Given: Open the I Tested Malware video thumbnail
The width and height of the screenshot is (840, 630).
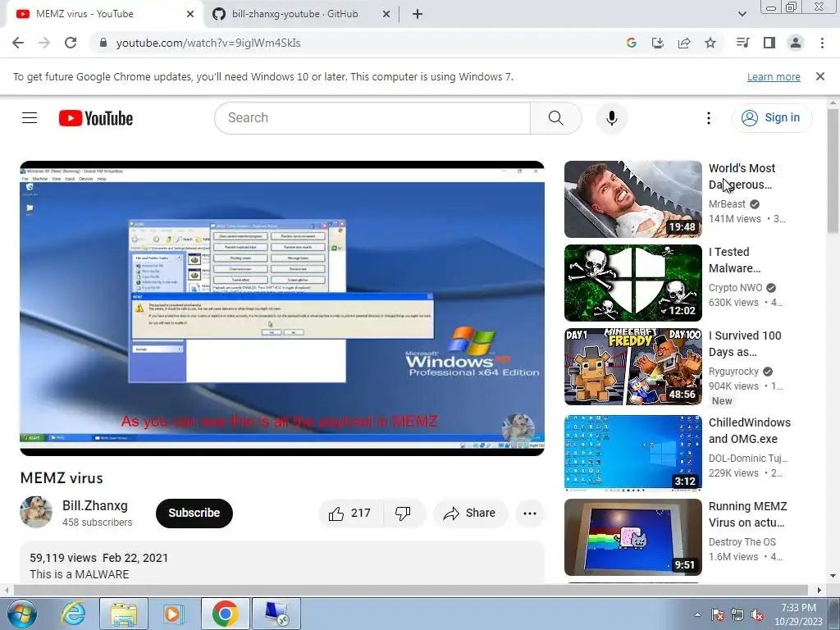Looking at the screenshot, I should coord(633,283).
